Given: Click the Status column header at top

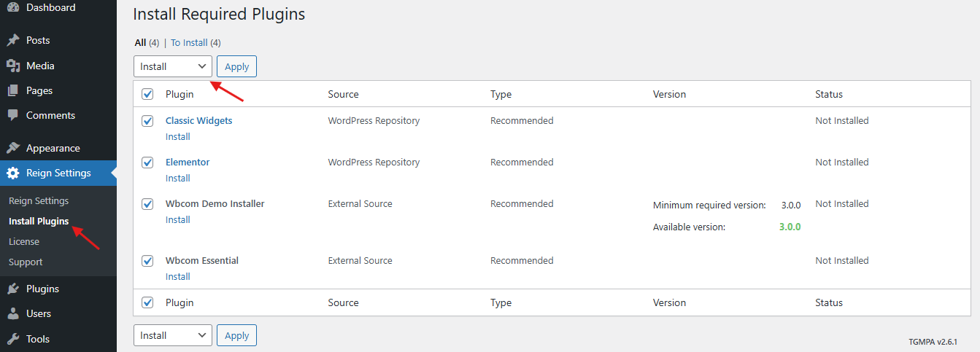Looking at the screenshot, I should [829, 94].
